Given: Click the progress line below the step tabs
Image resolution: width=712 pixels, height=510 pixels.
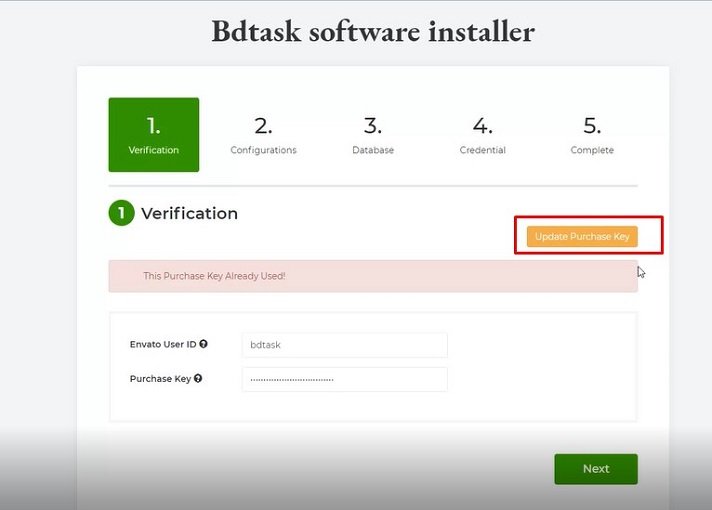Looking at the screenshot, I should coord(372,186).
